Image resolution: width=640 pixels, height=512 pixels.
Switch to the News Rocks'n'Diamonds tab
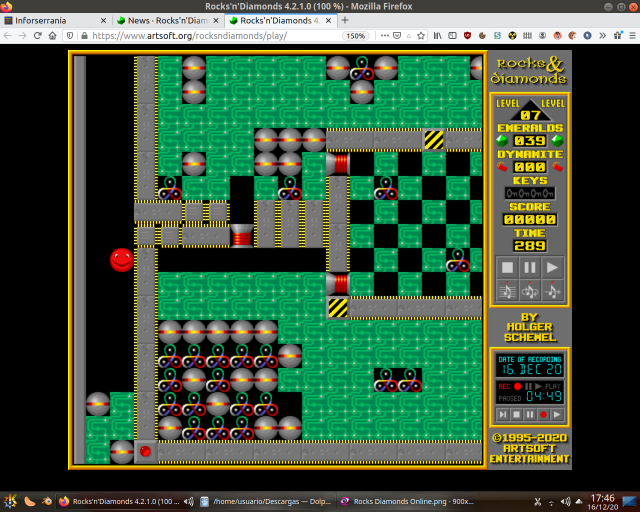[167, 20]
